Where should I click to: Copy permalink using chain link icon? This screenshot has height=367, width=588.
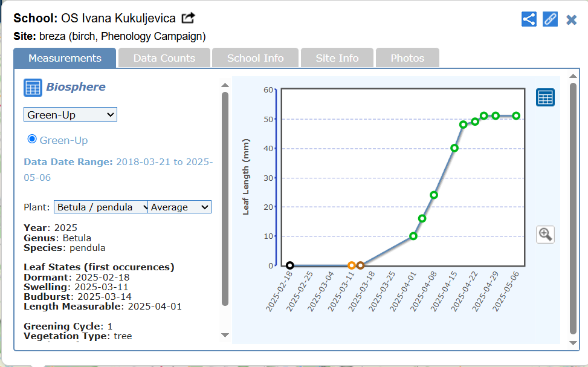(550, 19)
